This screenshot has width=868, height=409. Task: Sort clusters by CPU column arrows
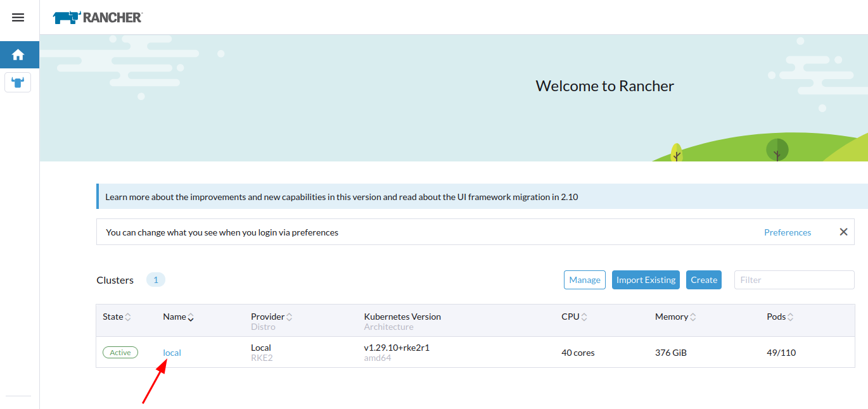point(584,317)
